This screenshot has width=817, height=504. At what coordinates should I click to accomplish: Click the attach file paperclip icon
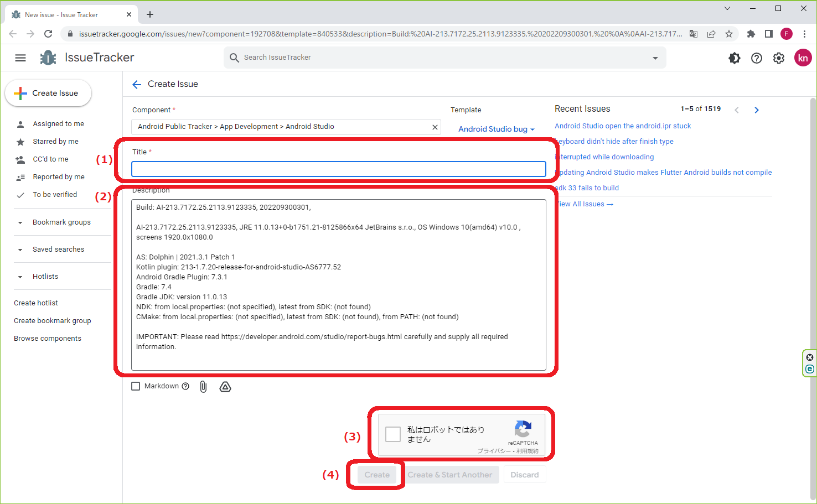[x=203, y=387]
